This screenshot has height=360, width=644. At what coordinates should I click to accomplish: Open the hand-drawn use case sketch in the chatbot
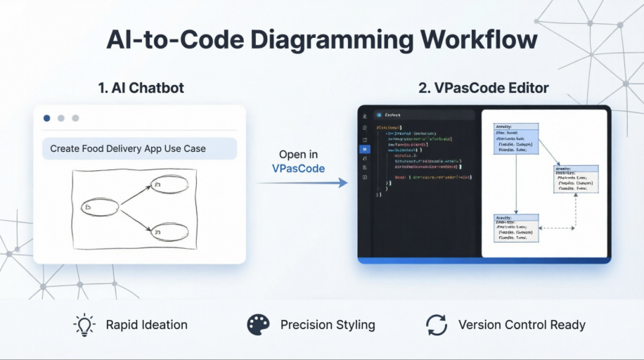pos(135,209)
